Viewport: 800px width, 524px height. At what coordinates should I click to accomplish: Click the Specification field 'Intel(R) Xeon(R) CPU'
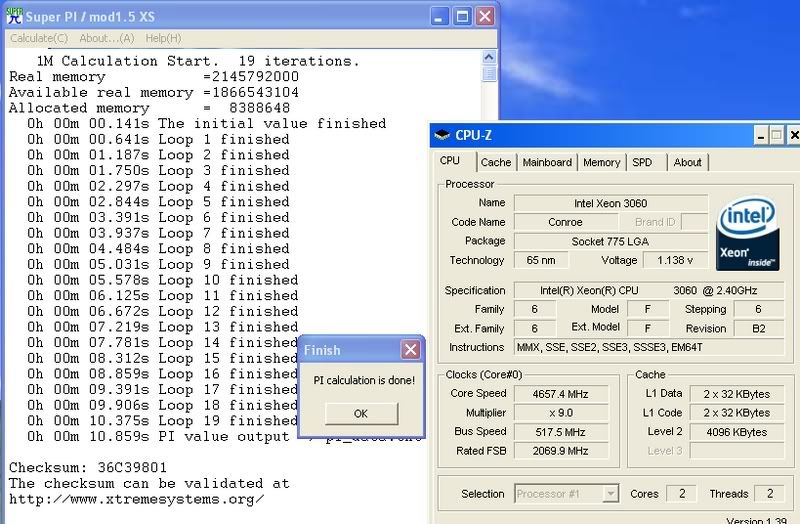(x=648, y=290)
